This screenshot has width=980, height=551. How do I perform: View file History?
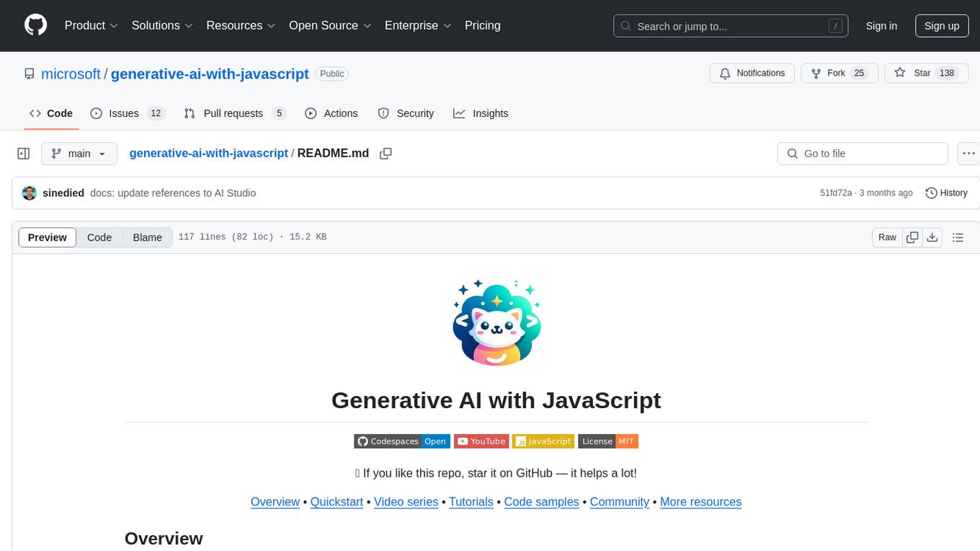pos(946,193)
